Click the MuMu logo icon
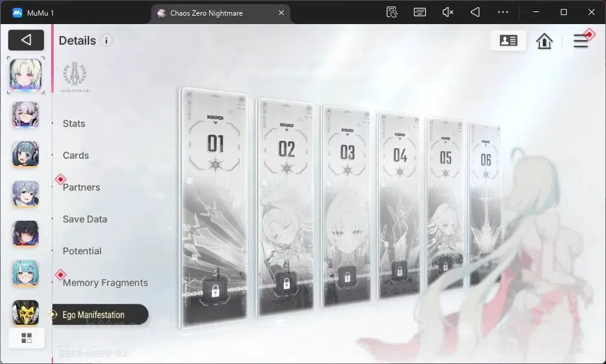606x364 pixels. pos(17,13)
